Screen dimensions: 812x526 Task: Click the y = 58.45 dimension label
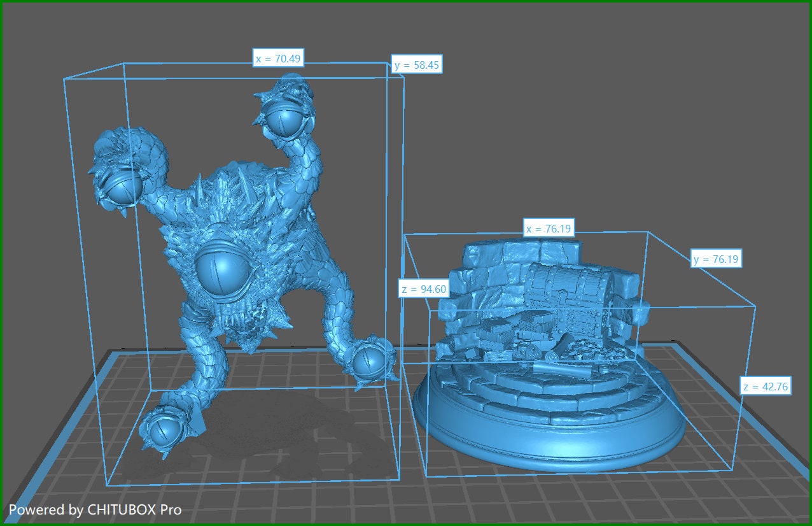pyautogui.click(x=417, y=65)
